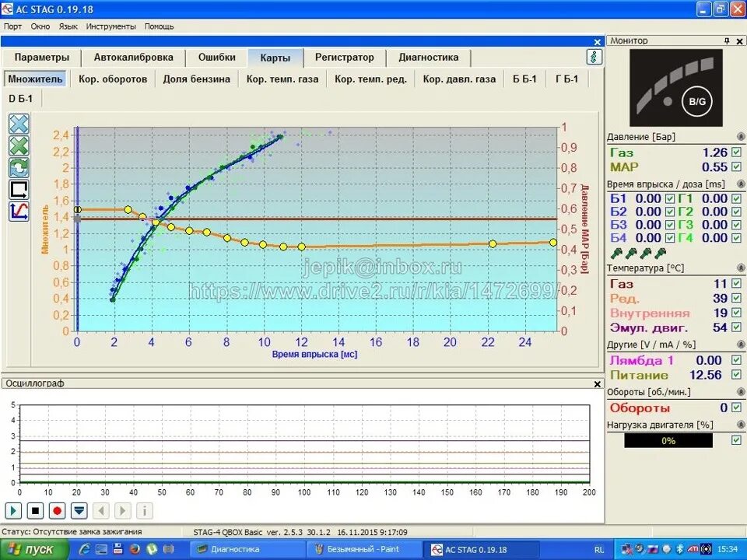Click the black rectangle selection icon
Viewport: 747px width, 560px height.
click(x=19, y=190)
